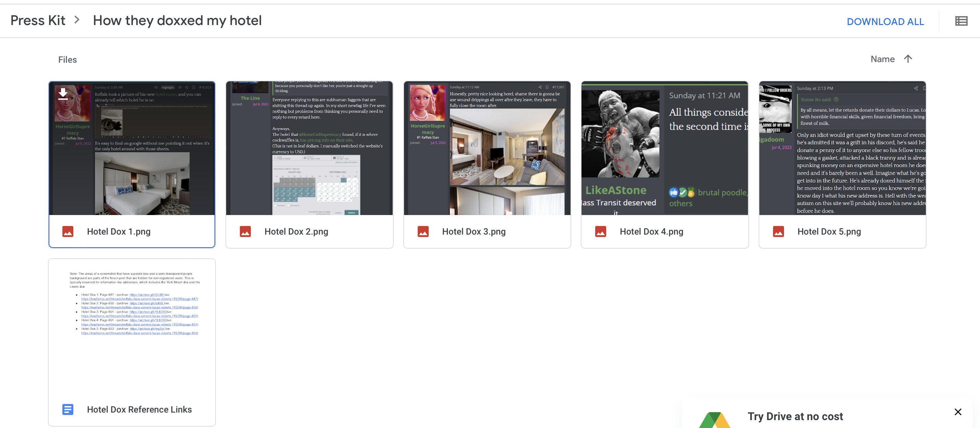Select file name Hotel Dox 1.png

[119, 231]
